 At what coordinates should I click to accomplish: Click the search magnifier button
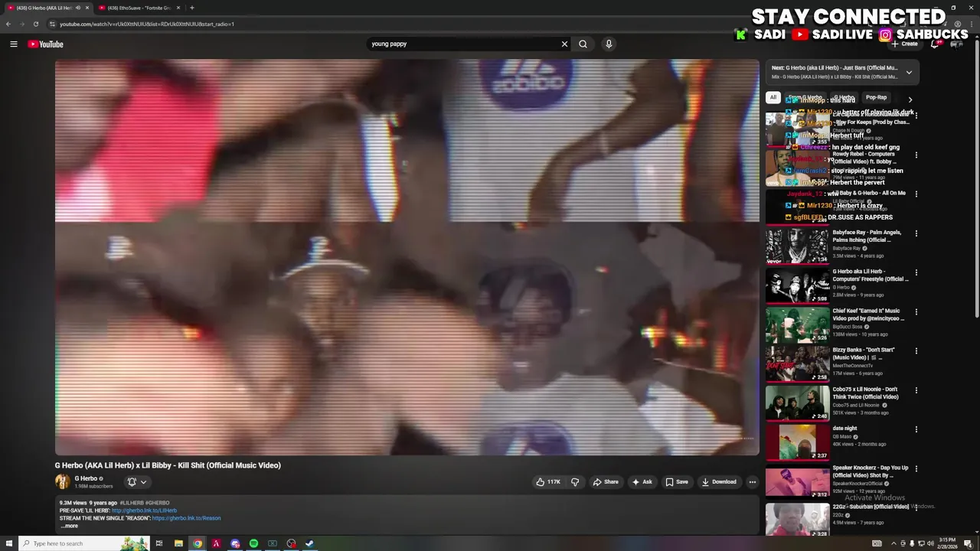(583, 44)
